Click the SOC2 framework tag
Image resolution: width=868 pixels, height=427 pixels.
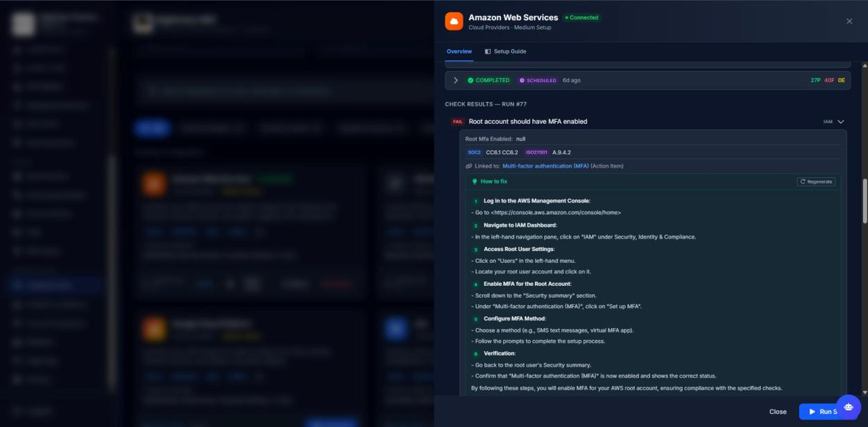pyautogui.click(x=474, y=152)
